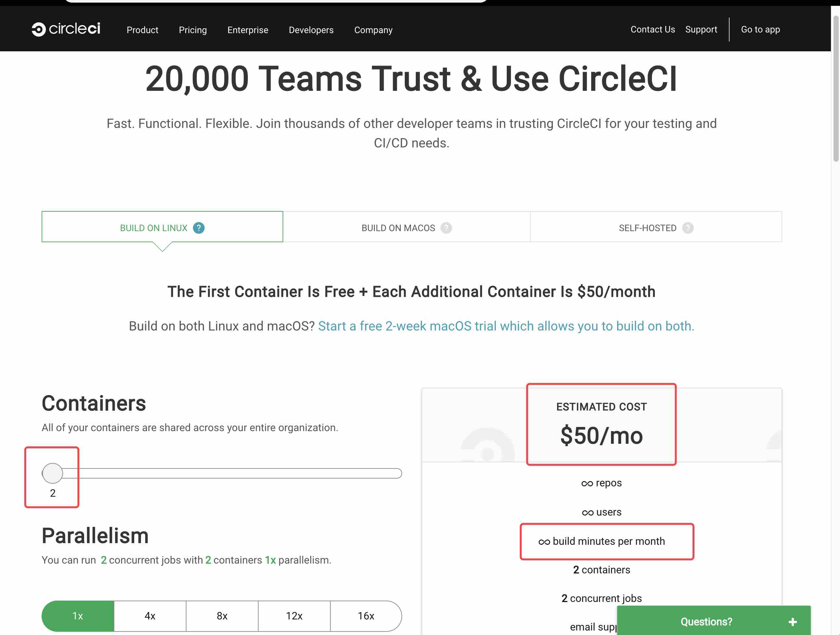Viewport: 840px width, 635px height.
Task: Select 4x parallelism
Action: (150, 616)
